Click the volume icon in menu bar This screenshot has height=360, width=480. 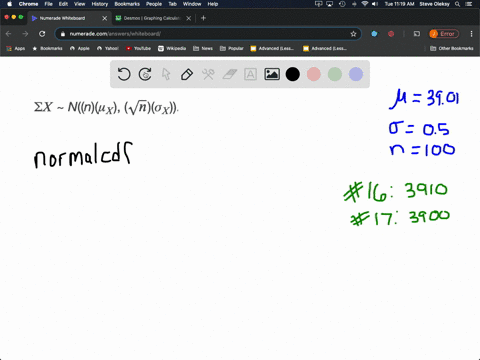point(375,4)
